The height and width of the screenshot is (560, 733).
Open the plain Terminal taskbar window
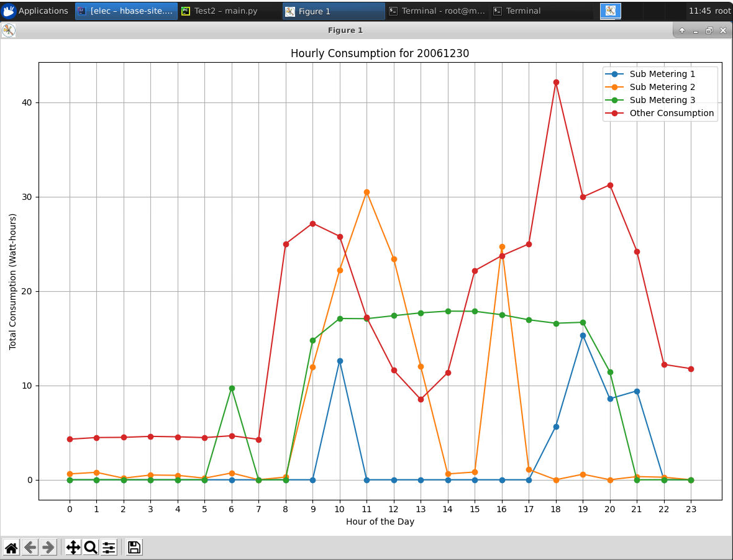(523, 11)
